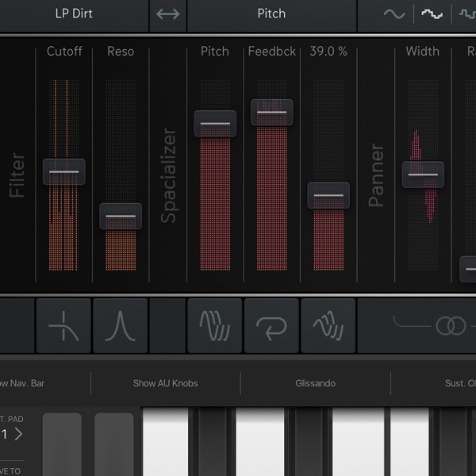Click the filter cutoff curve icon
476x476 pixels.
pyautogui.click(x=64, y=326)
